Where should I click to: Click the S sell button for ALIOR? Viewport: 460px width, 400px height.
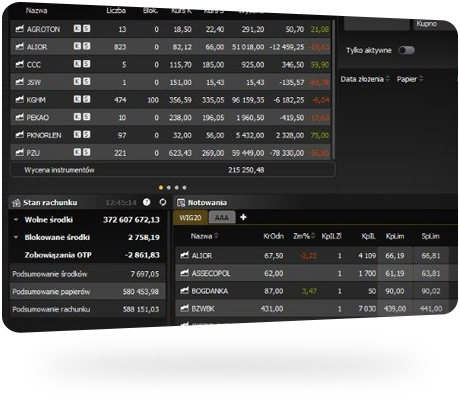coord(86,46)
